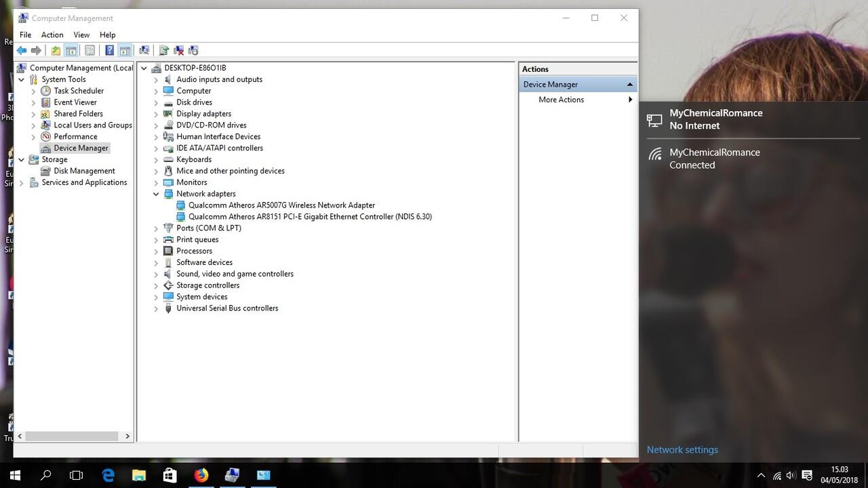Open the Action menu
The width and height of the screenshot is (868, 488).
pyautogui.click(x=52, y=35)
